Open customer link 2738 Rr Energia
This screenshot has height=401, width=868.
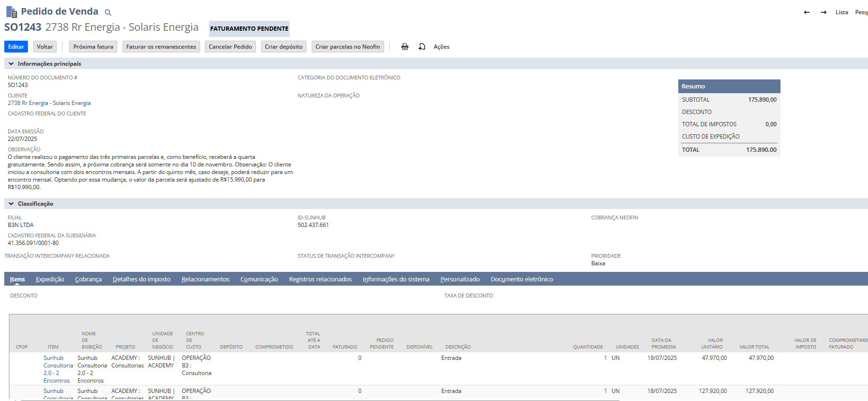[x=49, y=103]
